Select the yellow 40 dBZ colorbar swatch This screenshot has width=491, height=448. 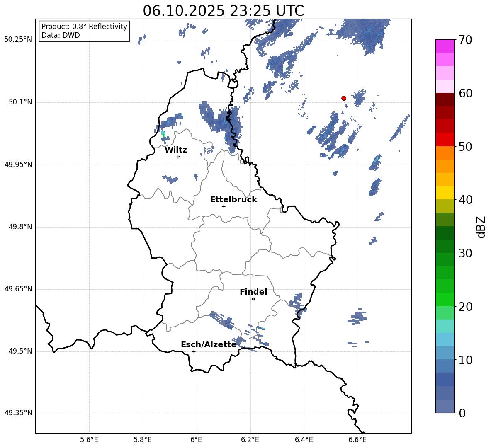tap(445, 193)
